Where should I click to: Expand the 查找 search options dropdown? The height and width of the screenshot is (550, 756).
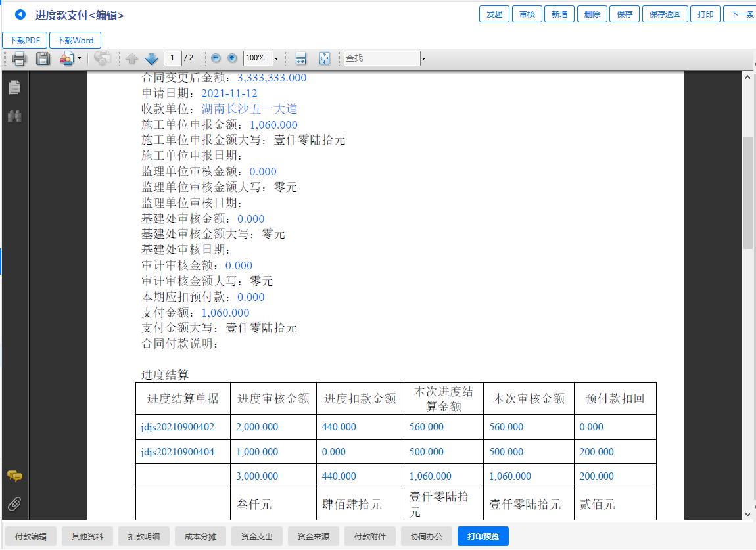(423, 58)
